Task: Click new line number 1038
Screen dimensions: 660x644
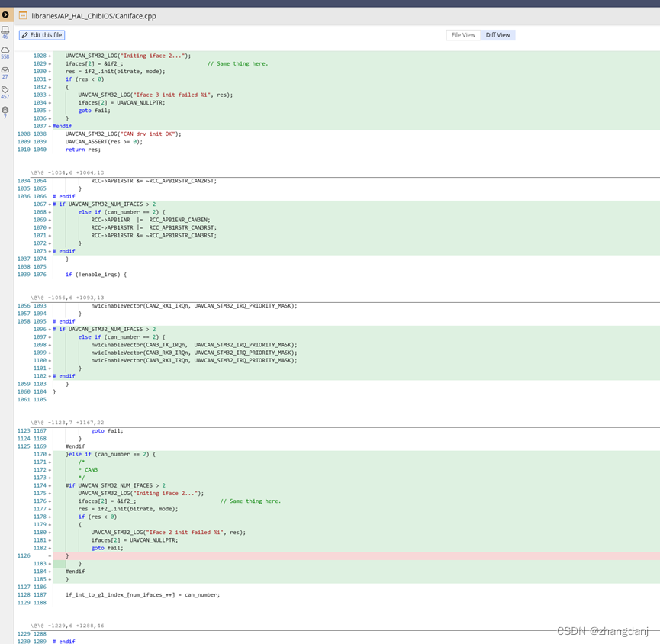Action: pyautogui.click(x=40, y=134)
